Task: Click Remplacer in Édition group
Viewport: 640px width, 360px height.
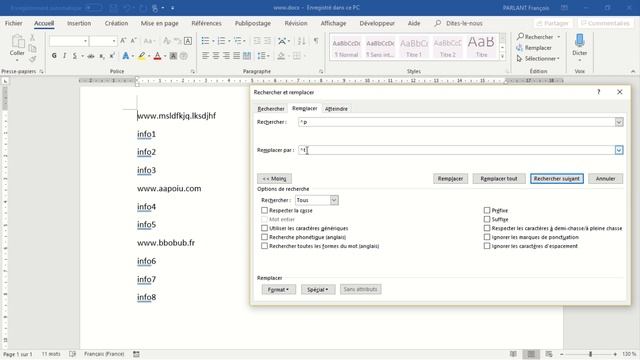Action: [x=534, y=48]
